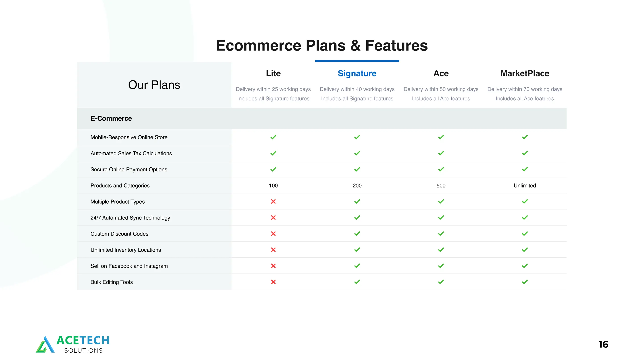This screenshot has height=362, width=644.
Task: Click the red X for Lite Multiple Product Types
Action: [x=273, y=201]
